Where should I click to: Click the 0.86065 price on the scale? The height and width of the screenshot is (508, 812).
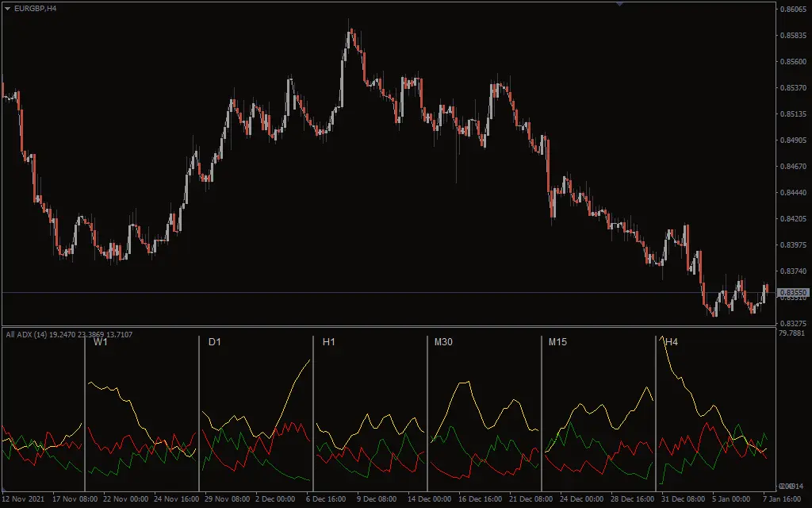pos(793,10)
